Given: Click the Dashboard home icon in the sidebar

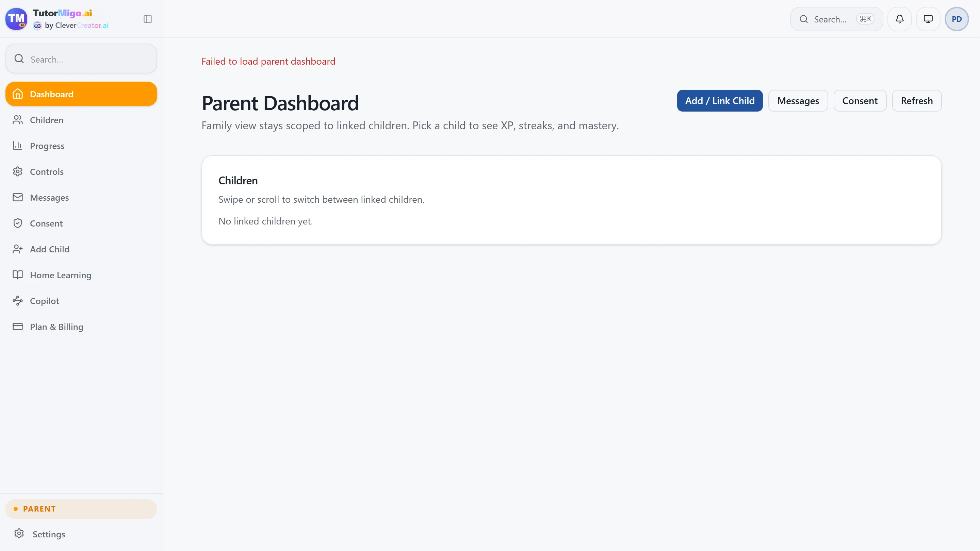Looking at the screenshot, I should coord(18,94).
